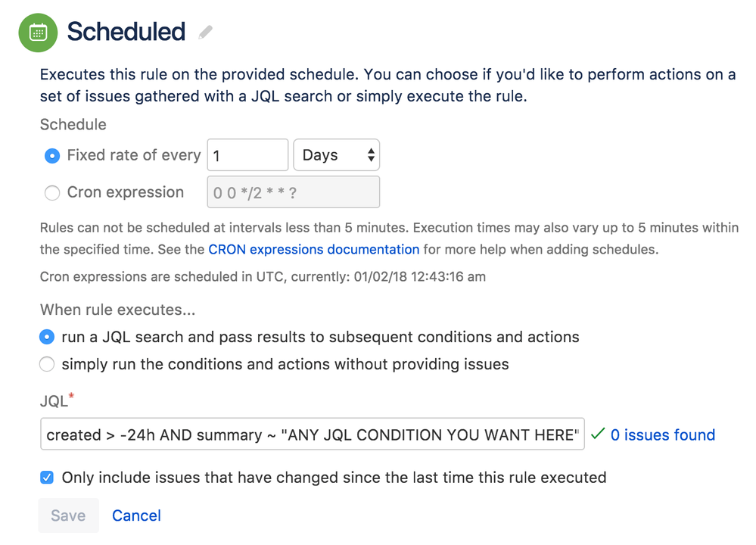Click the pencil edit icon beside Scheduled
Screen dimensions: 756x545
tap(205, 33)
